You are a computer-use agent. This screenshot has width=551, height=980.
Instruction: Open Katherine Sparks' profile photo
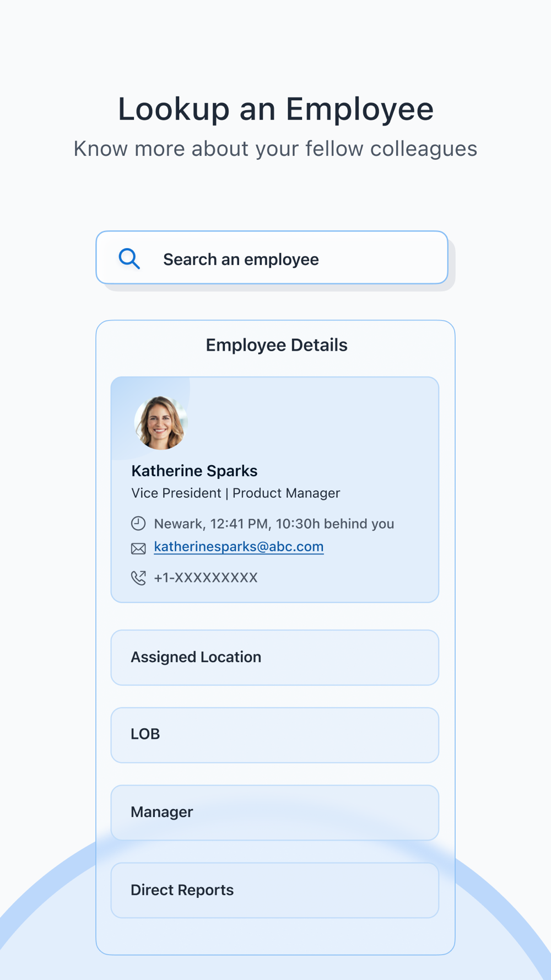coord(161,423)
